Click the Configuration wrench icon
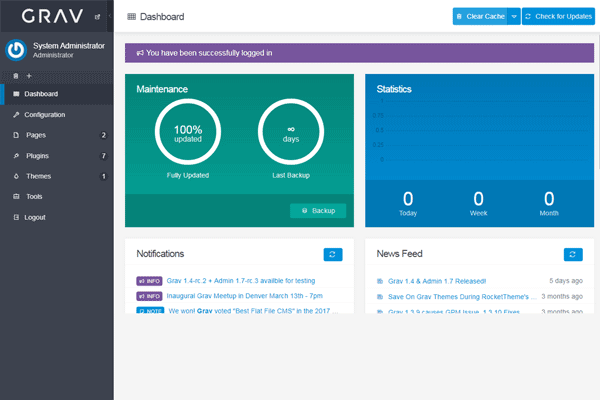This screenshot has width=600, height=400. (15, 114)
